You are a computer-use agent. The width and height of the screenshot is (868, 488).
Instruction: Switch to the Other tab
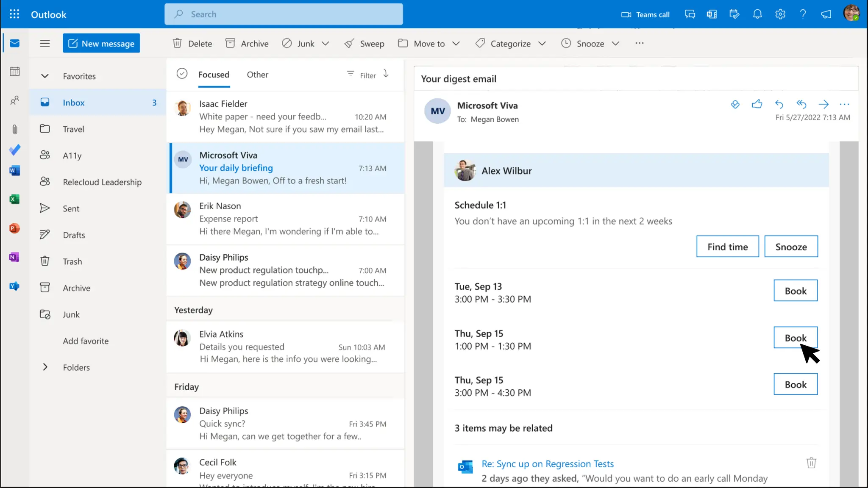257,75
